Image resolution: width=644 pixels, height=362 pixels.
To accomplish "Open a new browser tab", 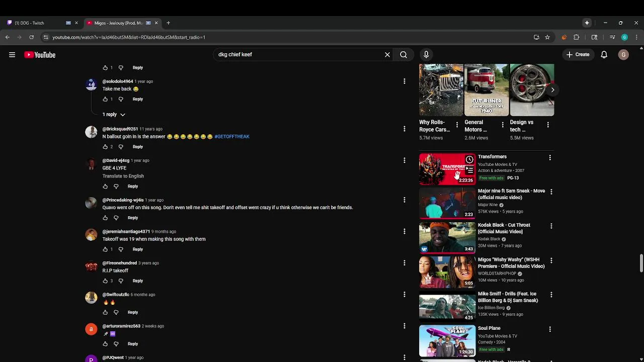I will [168, 23].
